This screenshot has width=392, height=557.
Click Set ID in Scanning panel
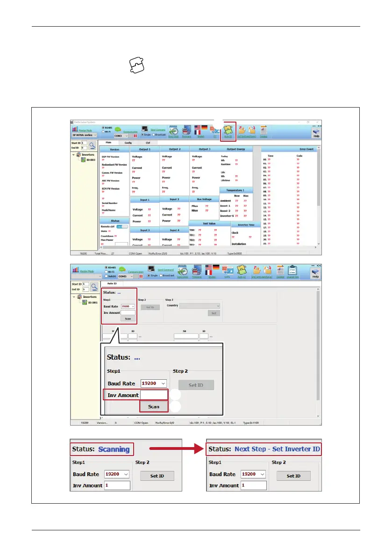(157, 476)
